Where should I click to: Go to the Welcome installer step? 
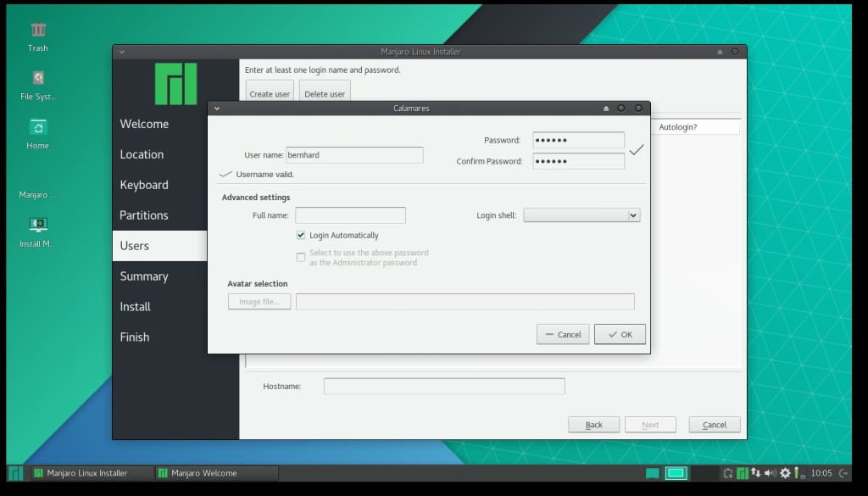(144, 124)
